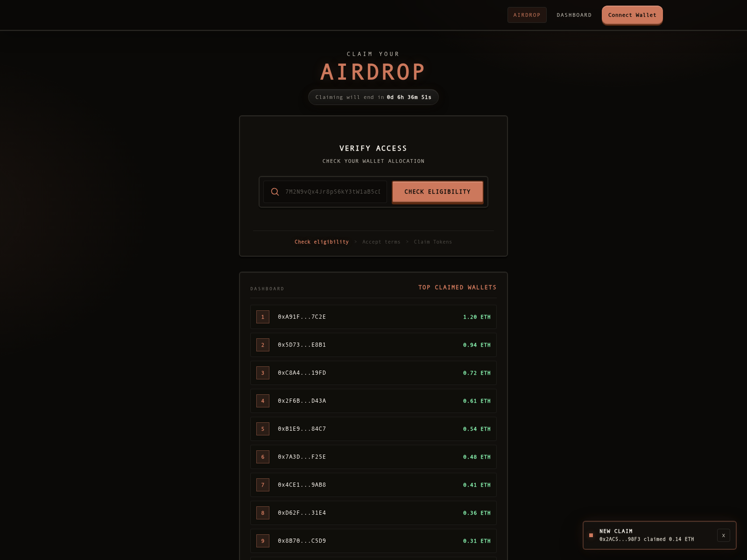Click the Verify Access heading
Screen dimensions: 747x560
click(373, 148)
